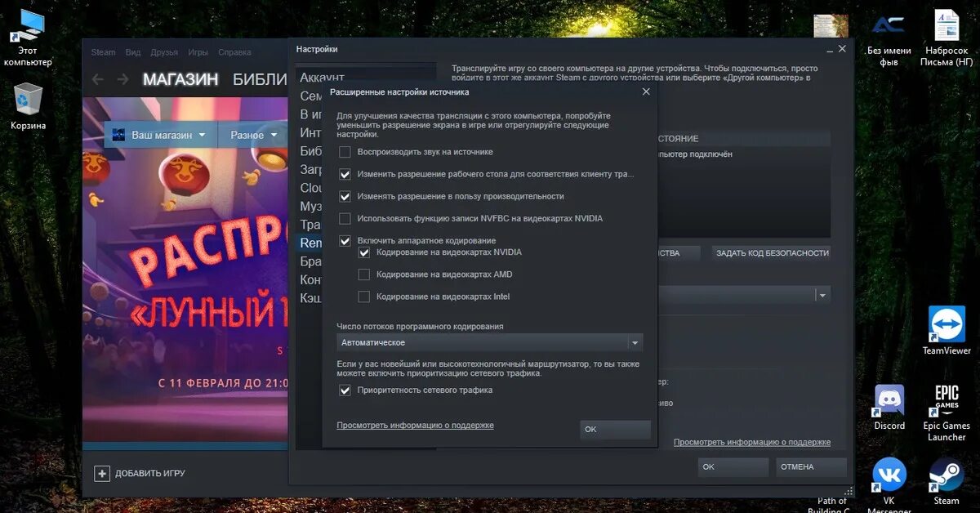Click the plus icon by 'Добавить игру'
Image resolution: width=980 pixels, height=513 pixels.
click(x=102, y=473)
